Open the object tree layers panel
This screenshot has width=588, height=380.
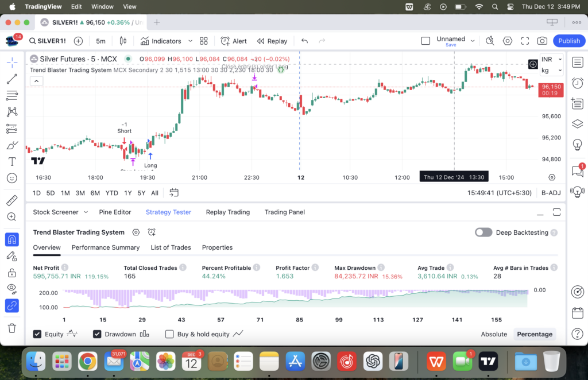[x=578, y=123]
